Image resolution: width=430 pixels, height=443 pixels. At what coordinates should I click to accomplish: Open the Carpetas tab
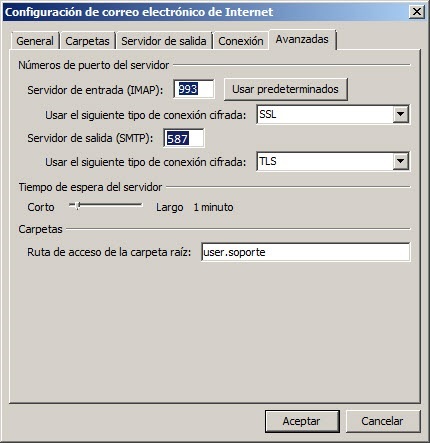[87, 41]
